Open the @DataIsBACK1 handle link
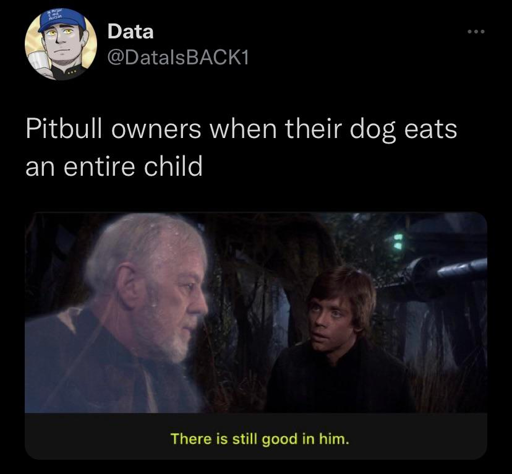This screenshot has height=474, width=512. (178, 58)
